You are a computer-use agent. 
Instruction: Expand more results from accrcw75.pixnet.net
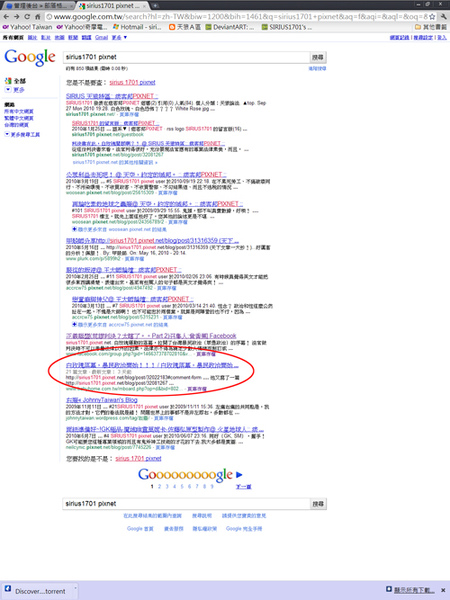[120, 325]
